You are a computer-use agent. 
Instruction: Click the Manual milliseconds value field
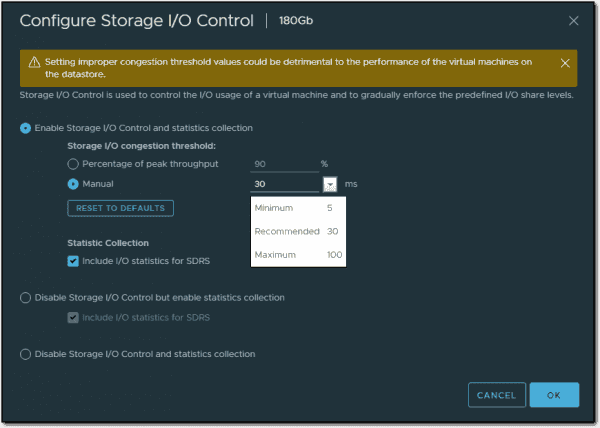pyautogui.click(x=282, y=184)
